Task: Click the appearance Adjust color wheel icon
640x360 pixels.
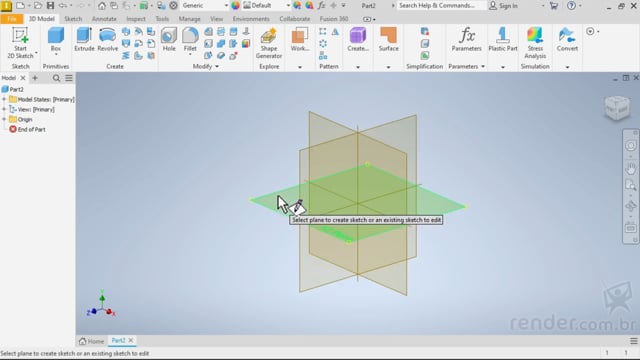Action: point(297,6)
